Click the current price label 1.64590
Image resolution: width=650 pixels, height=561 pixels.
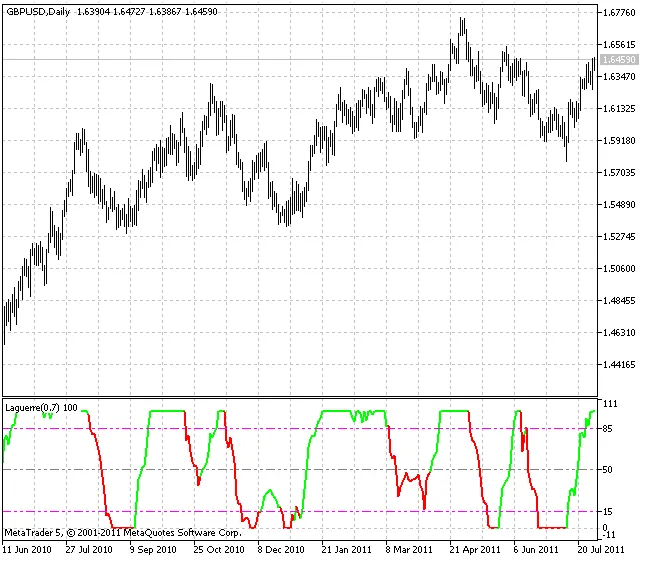click(x=618, y=60)
